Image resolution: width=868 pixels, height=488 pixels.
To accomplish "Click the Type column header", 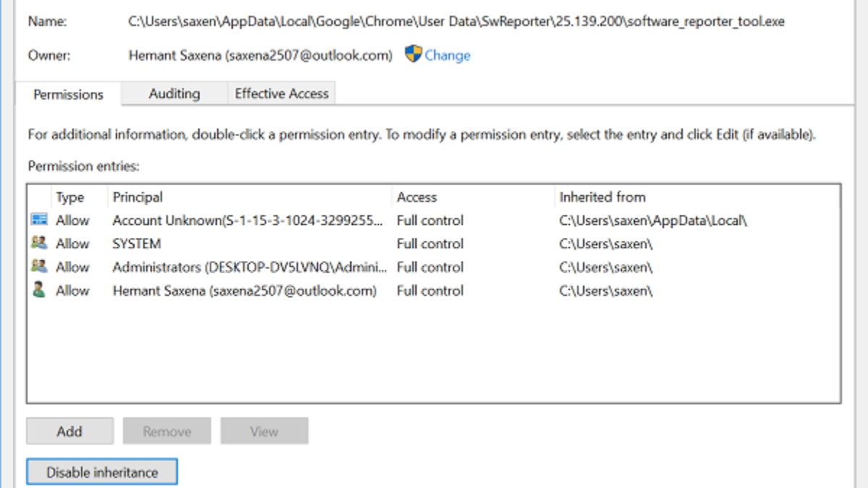I will (70, 197).
